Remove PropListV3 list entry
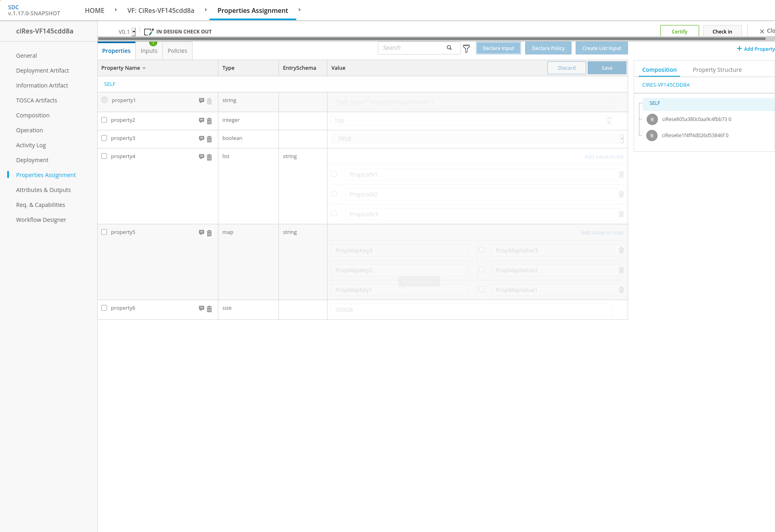 pyautogui.click(x=621, y=214)
